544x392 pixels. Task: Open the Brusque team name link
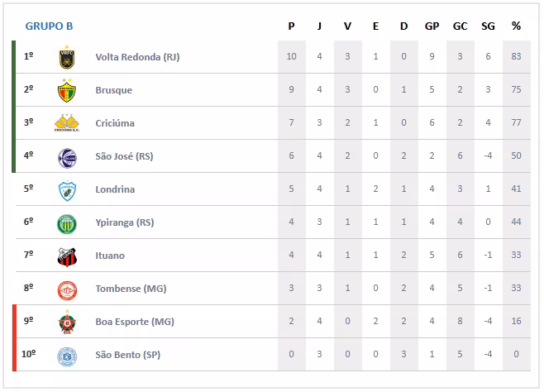click(114, 90)
